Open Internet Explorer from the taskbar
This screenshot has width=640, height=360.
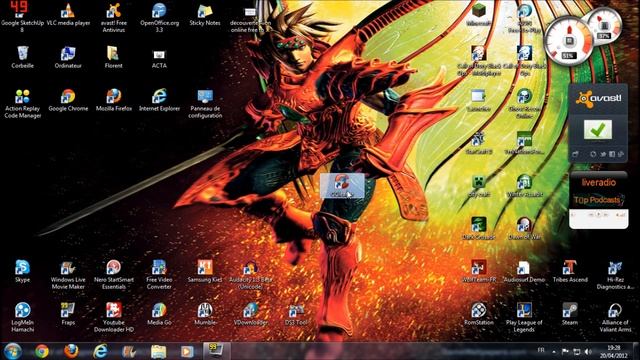tap(100, 351)
